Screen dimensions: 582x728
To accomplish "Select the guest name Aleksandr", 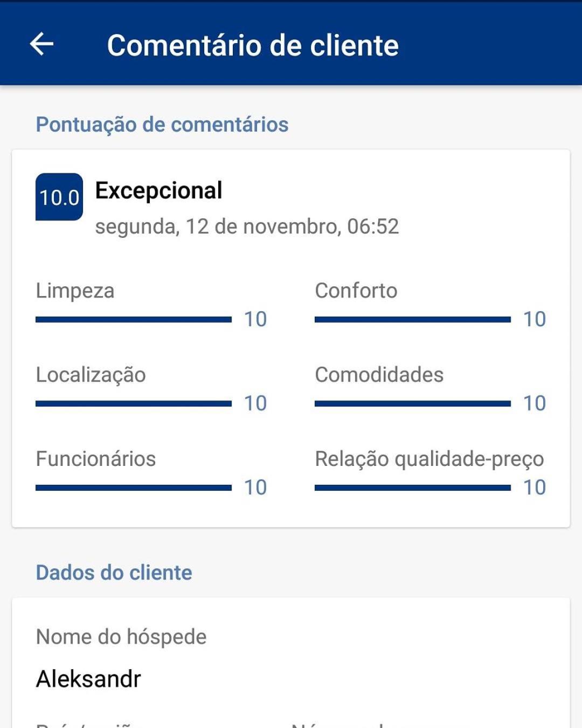I will click(88, 679).
